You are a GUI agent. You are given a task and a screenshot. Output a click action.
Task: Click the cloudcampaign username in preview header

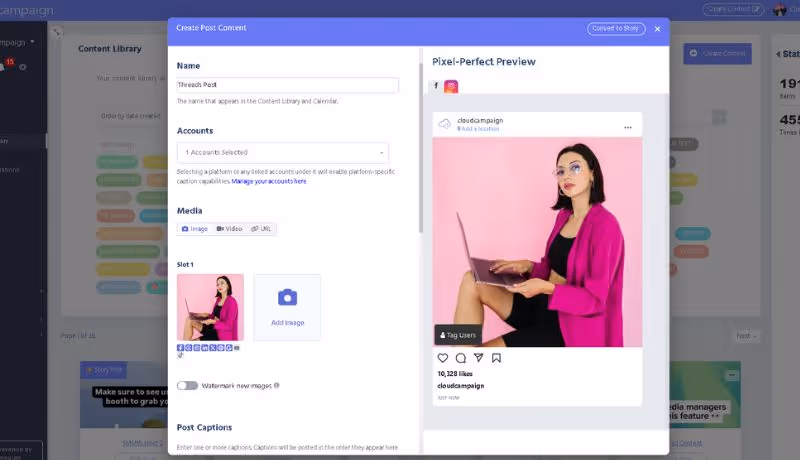coord(480,120)
